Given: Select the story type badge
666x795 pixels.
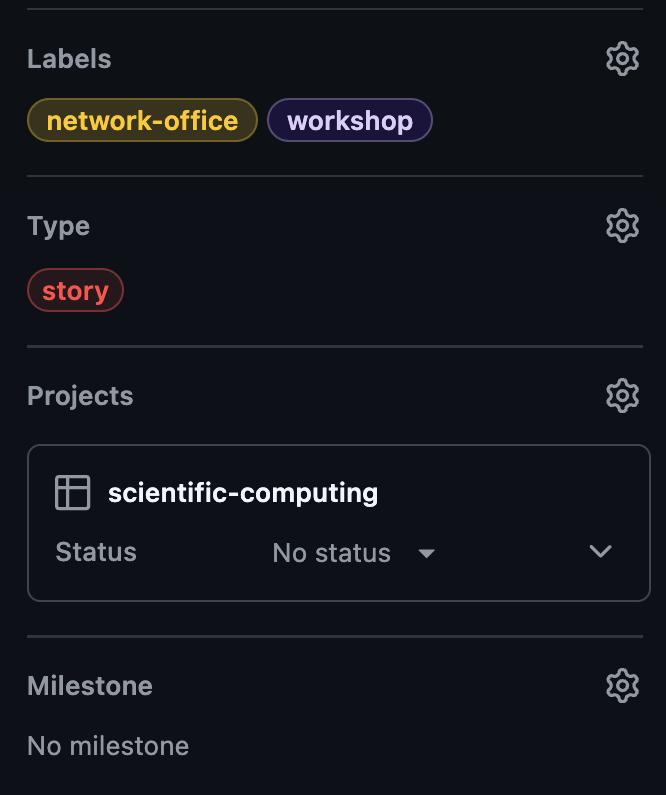Looking at the screenshot, I should (x=76, y=290).
